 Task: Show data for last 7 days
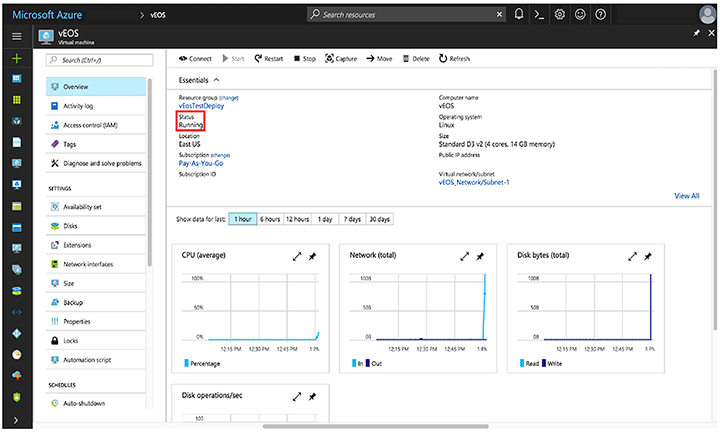pos(352,219)
